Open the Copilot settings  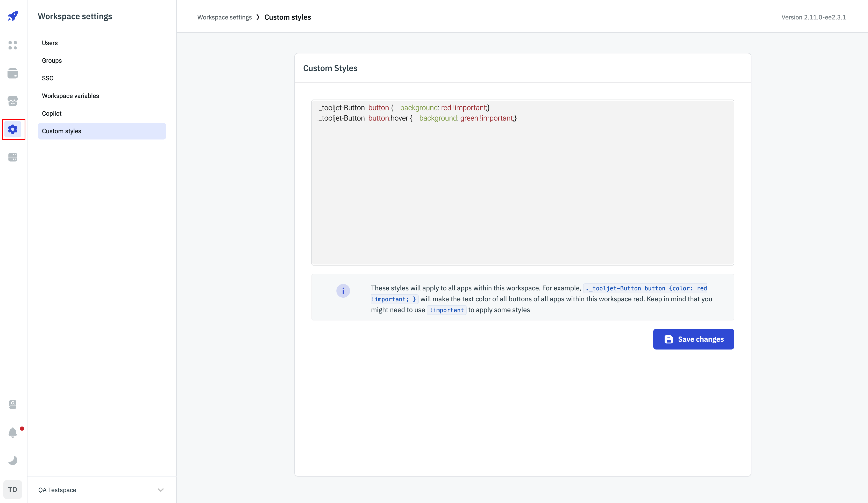coord(52,113)
